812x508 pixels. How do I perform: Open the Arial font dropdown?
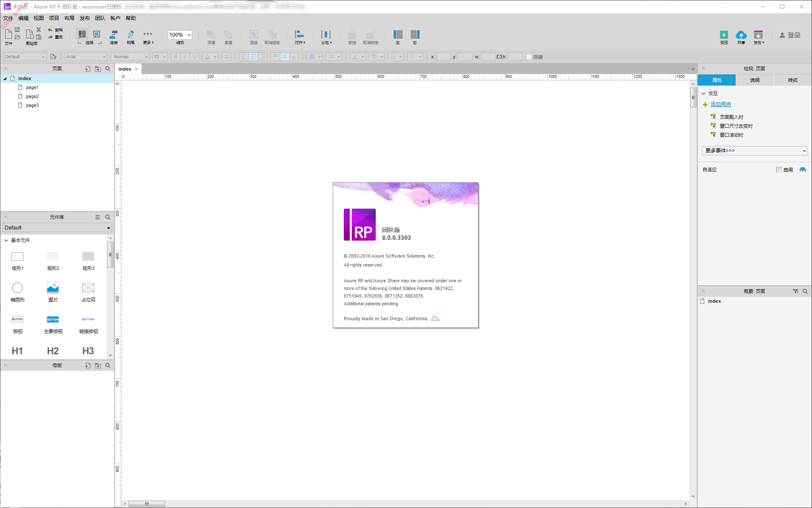86,57
